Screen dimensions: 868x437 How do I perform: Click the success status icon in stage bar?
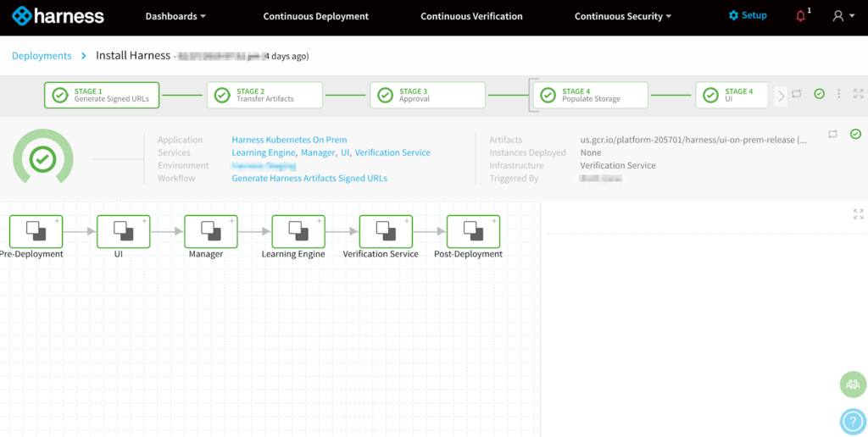pos(820,94)
